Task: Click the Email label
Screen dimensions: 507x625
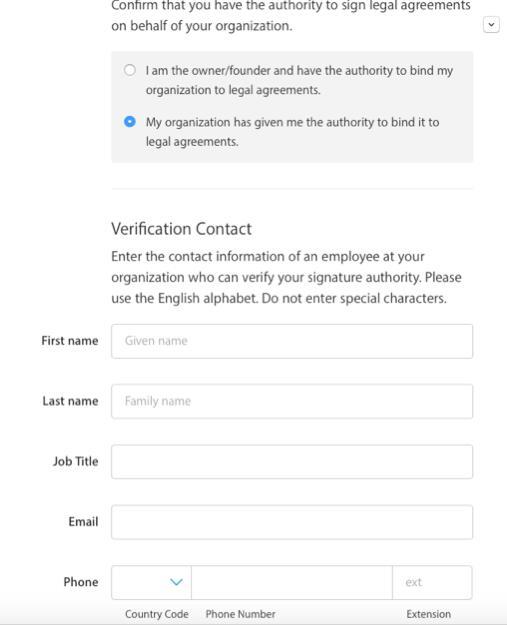Action: click(x=83, y=521)
